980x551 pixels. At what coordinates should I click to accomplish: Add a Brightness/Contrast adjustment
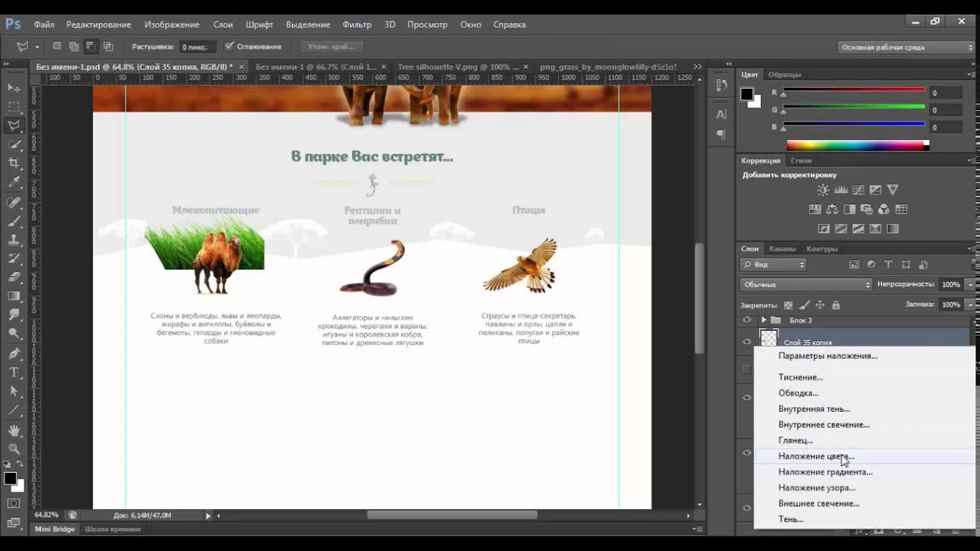click(823, 190)
